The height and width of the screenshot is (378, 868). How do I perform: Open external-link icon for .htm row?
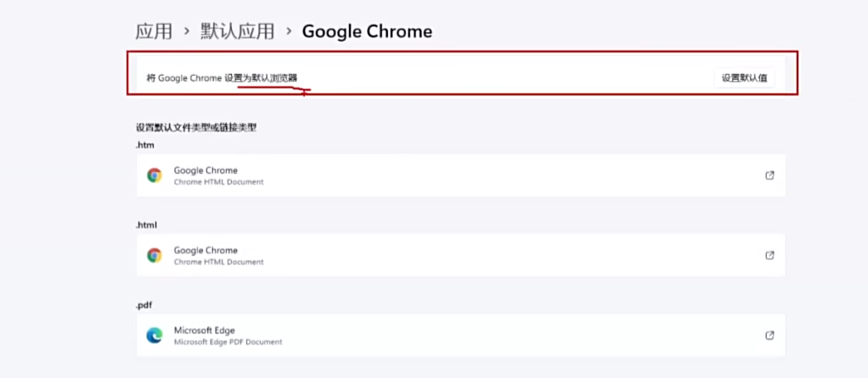(x=769, y=176)
